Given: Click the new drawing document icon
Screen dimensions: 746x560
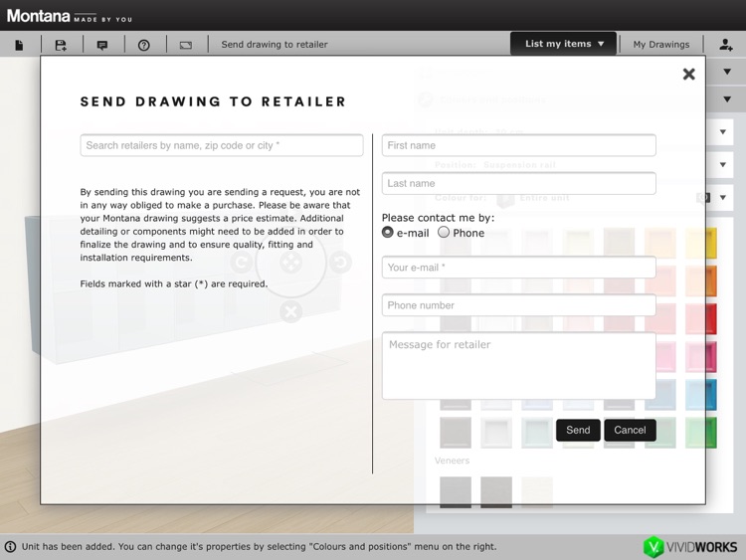Looking at the screenshot, I should point(19,45).
